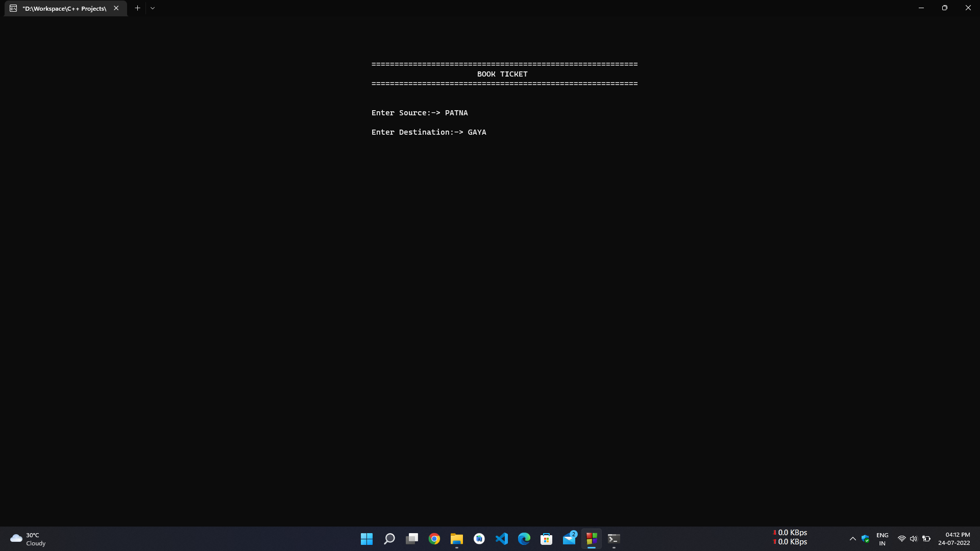The width and height of the screenshot is (980, 551).
Task: Launch Microsoft Edge from the taskbar
Action: (x=524, y=539)
